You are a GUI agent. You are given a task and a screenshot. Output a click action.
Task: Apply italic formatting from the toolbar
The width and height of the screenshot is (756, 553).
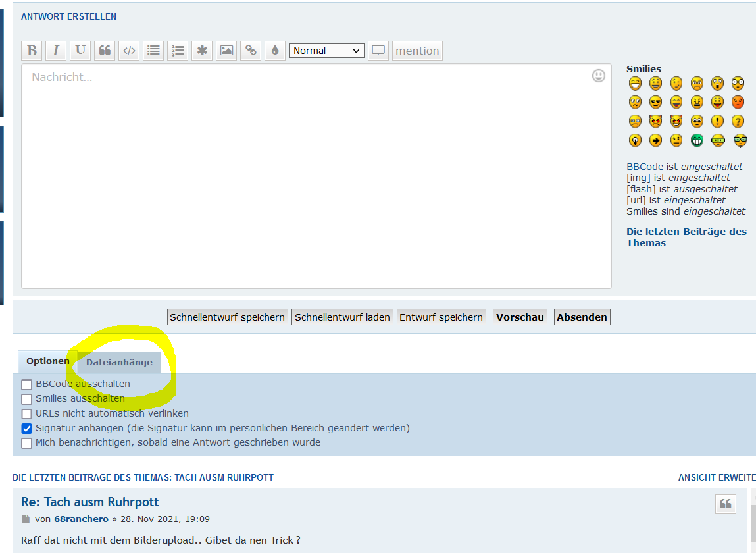[56, 51]
